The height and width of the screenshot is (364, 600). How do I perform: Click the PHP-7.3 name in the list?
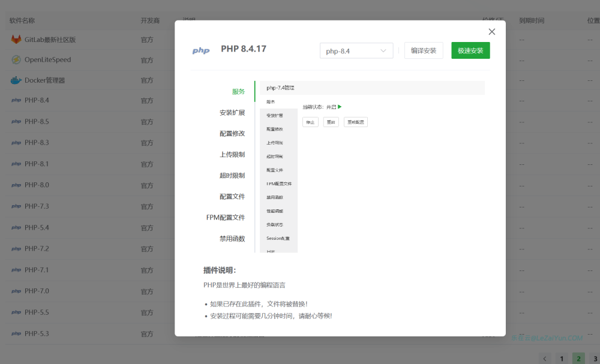pyautogui.click(x=37, y=206)
